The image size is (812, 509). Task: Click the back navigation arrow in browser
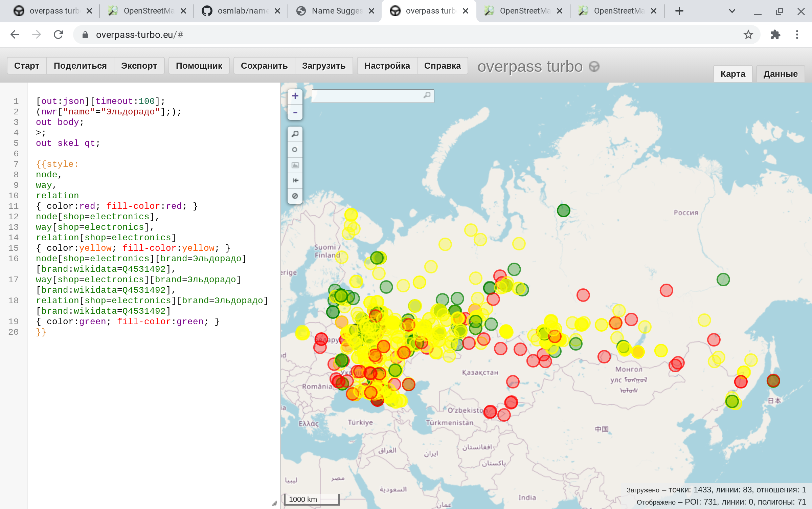(15, 35)
